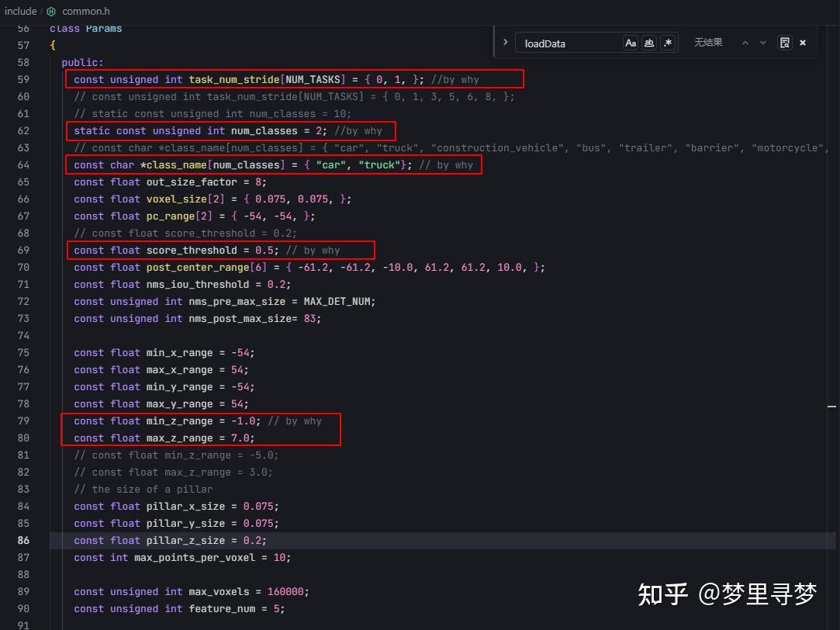Click 'max_z_range' on line 80

pos(179,438)
